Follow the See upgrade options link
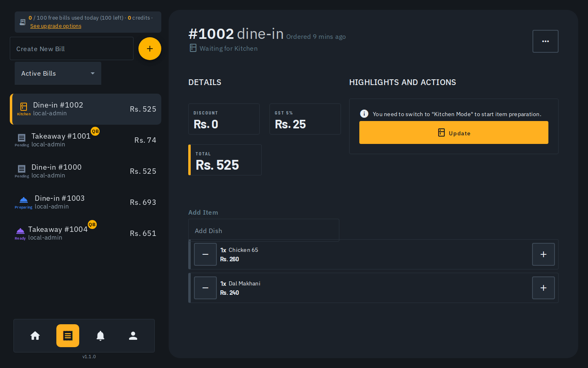This screenshot has width=588, height=368. (56, 26)
